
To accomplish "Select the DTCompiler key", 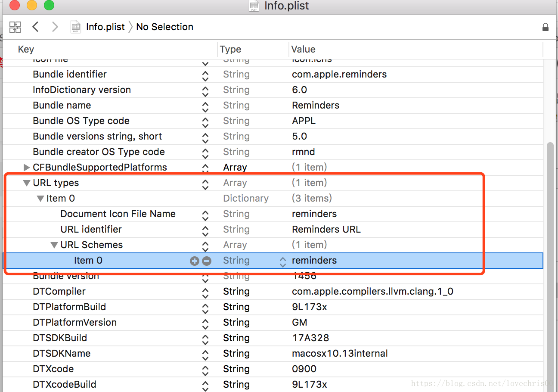I will coord(59,291).
